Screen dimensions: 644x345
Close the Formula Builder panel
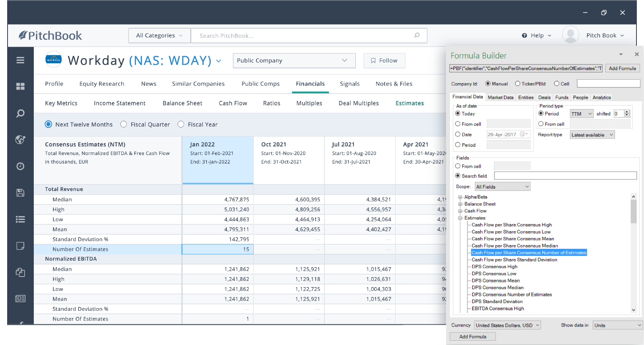click(x=636, y=54)
